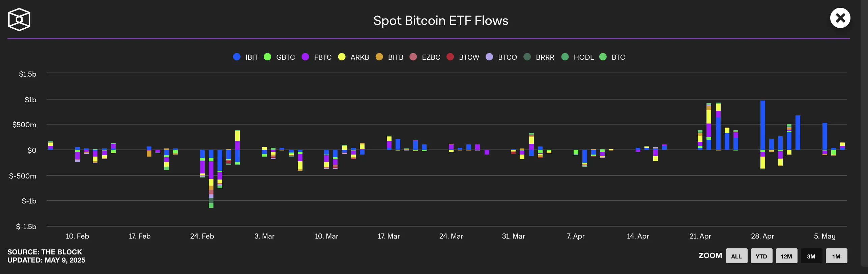Select the 3M zoom option

click(811, 256)
